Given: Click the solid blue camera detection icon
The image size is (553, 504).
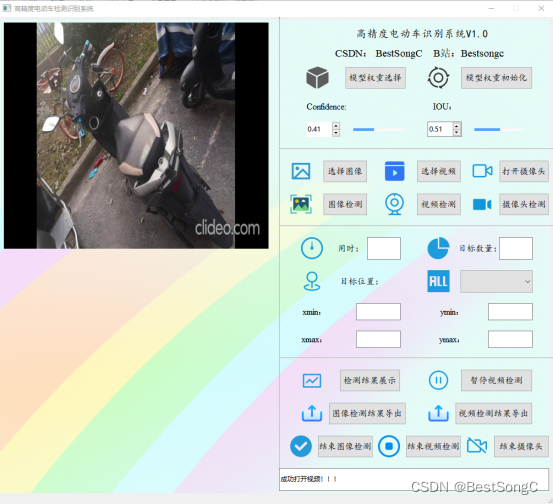Looking at the screenshot, I should click(x=482, y=204).
